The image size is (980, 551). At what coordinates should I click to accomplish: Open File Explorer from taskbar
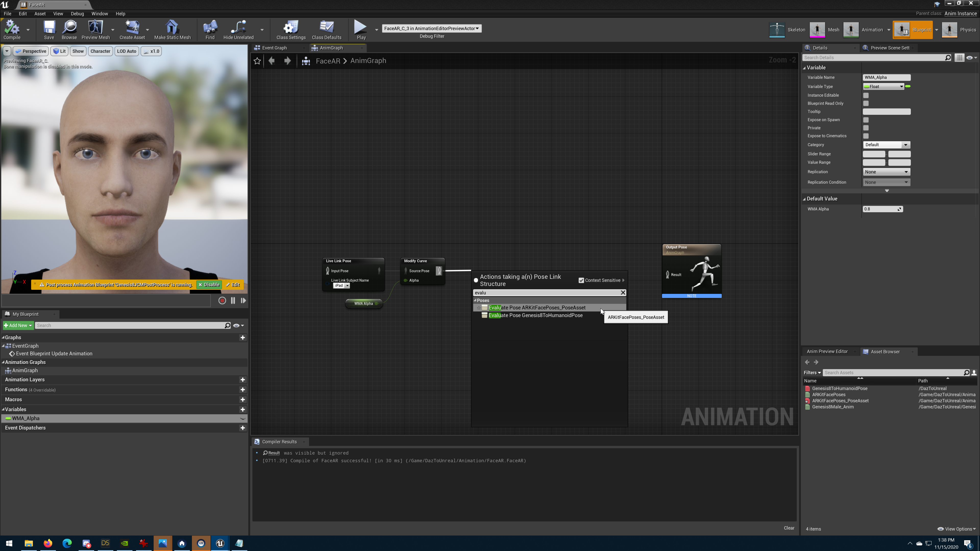29,543
